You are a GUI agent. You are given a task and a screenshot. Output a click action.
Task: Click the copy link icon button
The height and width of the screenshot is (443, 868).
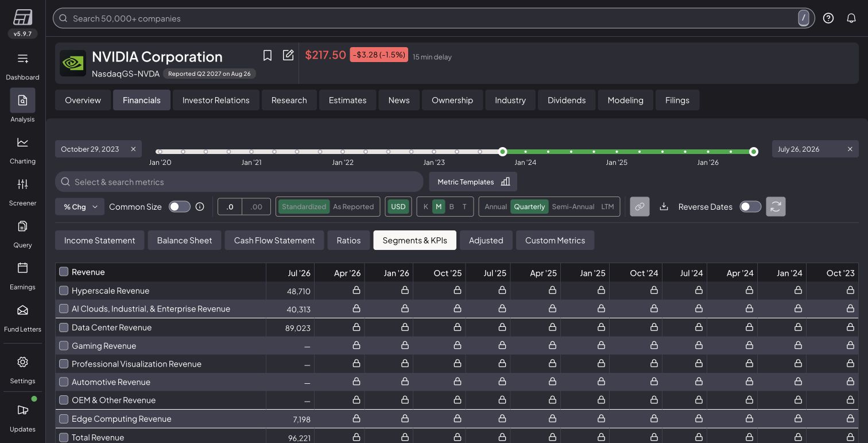640,207
